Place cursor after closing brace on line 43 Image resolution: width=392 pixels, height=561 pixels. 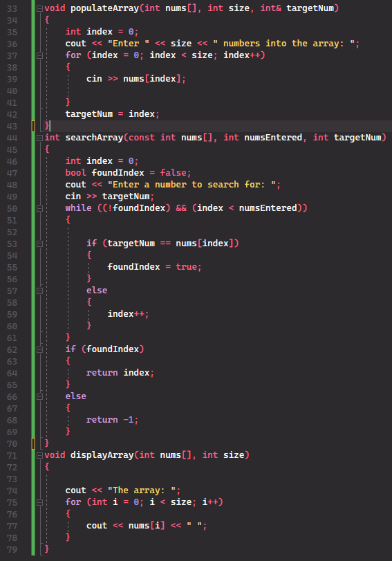pyautogui.click(x=50, y=126)
